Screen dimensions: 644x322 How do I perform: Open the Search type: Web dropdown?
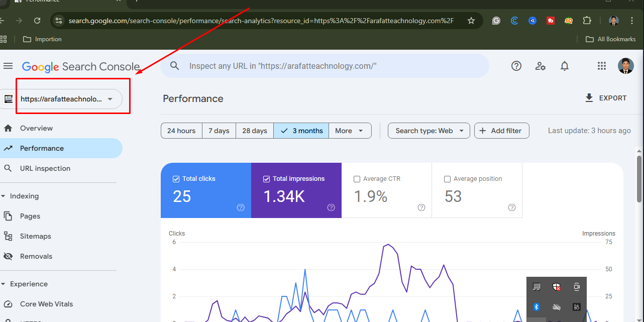coord(429,131)
